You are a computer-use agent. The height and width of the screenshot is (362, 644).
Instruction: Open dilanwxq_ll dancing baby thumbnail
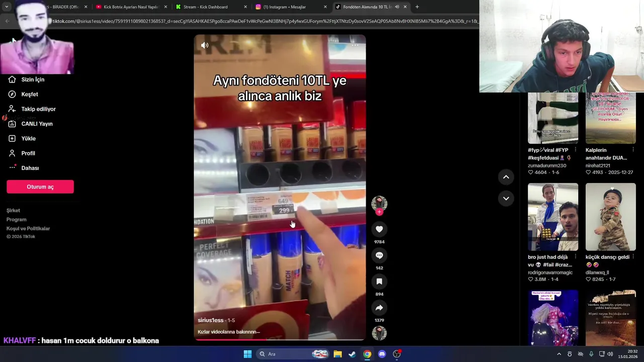coord(611,217)
